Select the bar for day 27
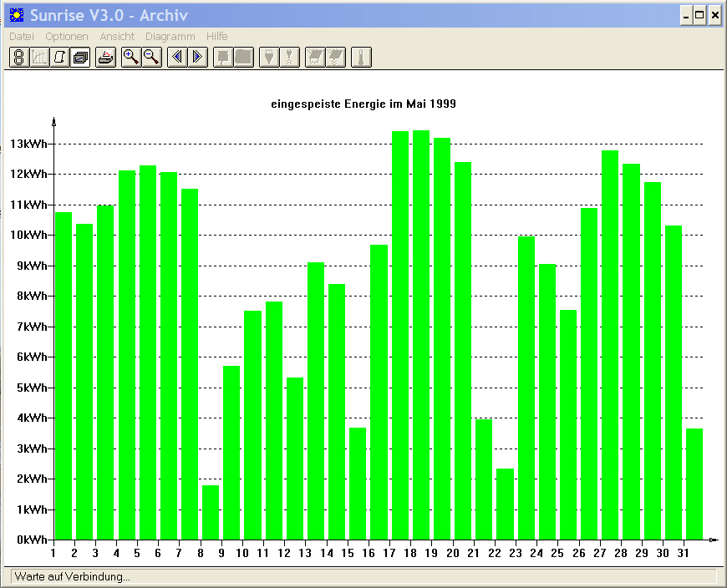The image size is (727, 588). pyautogui.click(x=610, y=345)
